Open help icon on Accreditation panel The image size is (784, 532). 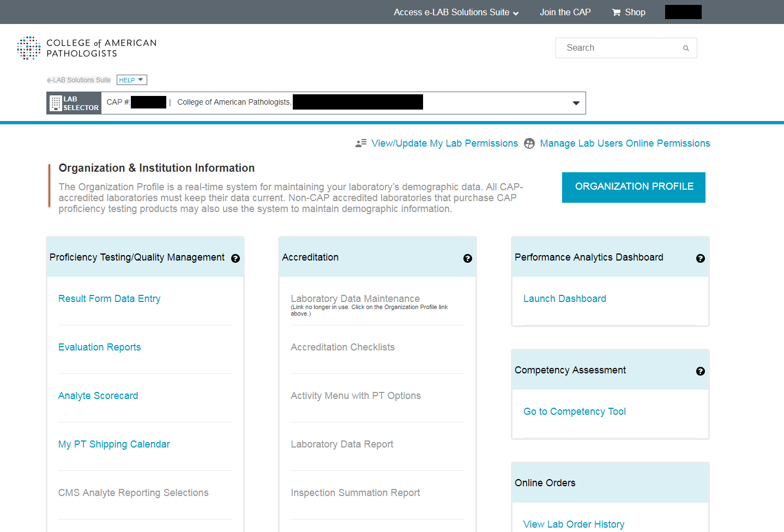click(x=468, y=258)
